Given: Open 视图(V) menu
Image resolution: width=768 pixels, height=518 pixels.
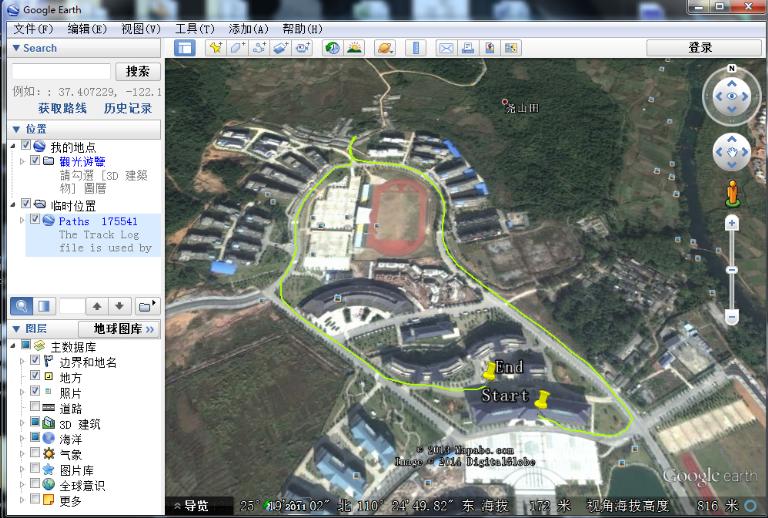Looking at the screenshot, I should pos(141,29).
